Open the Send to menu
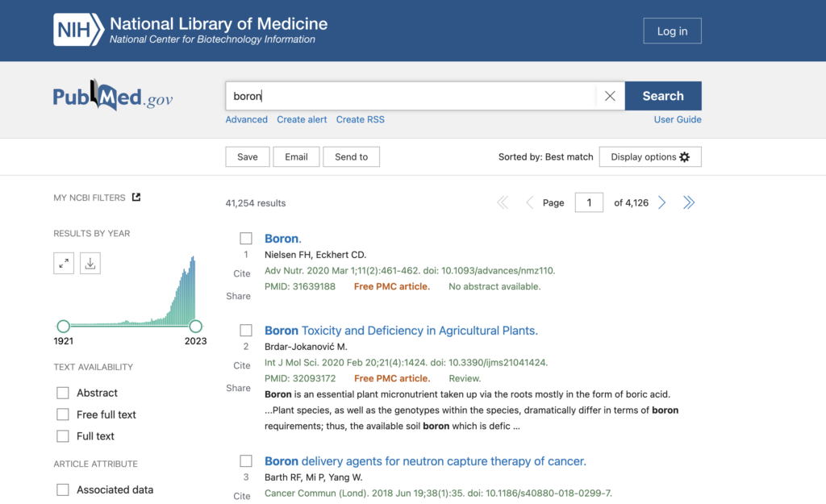Screen dimensions: 826x504 point(352,157)
